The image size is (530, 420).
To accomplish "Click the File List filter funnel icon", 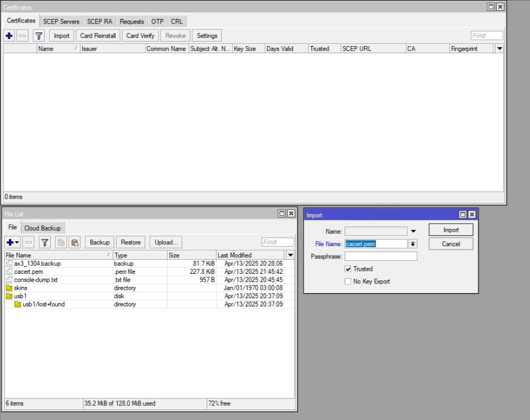I will point(44,242).
